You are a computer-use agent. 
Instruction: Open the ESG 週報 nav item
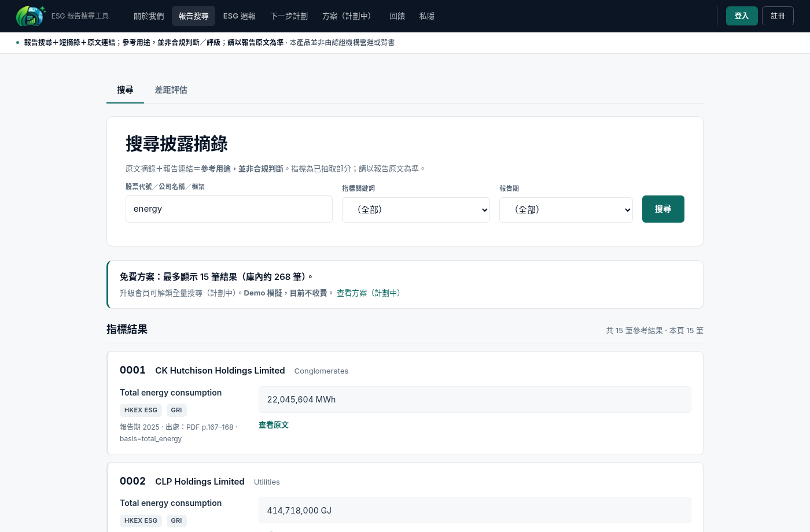coord(240,16)
